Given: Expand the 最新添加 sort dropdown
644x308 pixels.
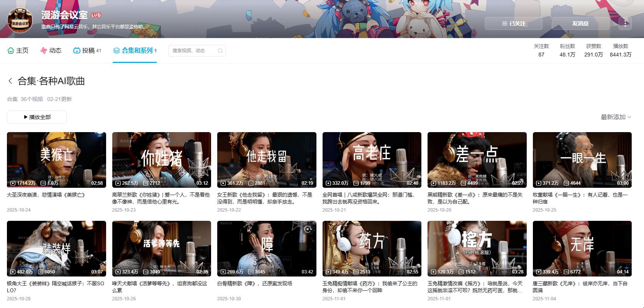Looking at the screenshot, I should tap(616, 117).
